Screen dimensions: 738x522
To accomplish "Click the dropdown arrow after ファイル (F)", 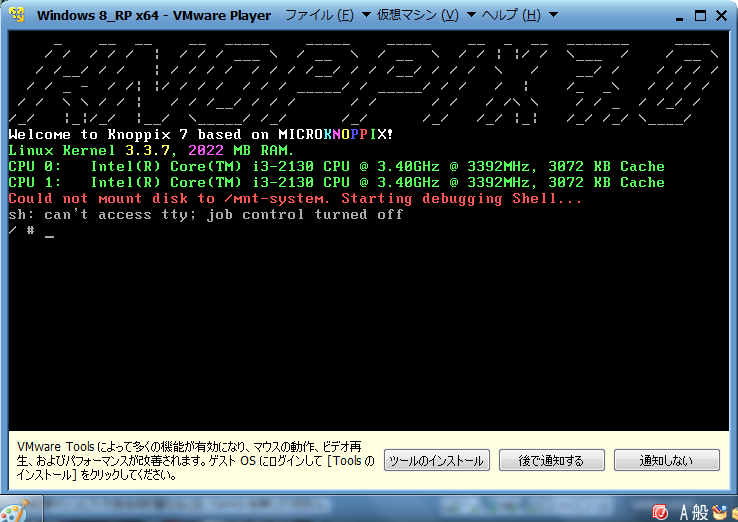I will pyautogui.click(x=366, y=15).
